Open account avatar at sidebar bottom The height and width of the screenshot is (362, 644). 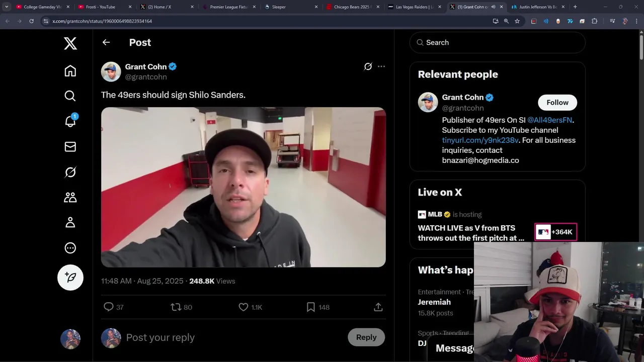[x=70, y=339]
